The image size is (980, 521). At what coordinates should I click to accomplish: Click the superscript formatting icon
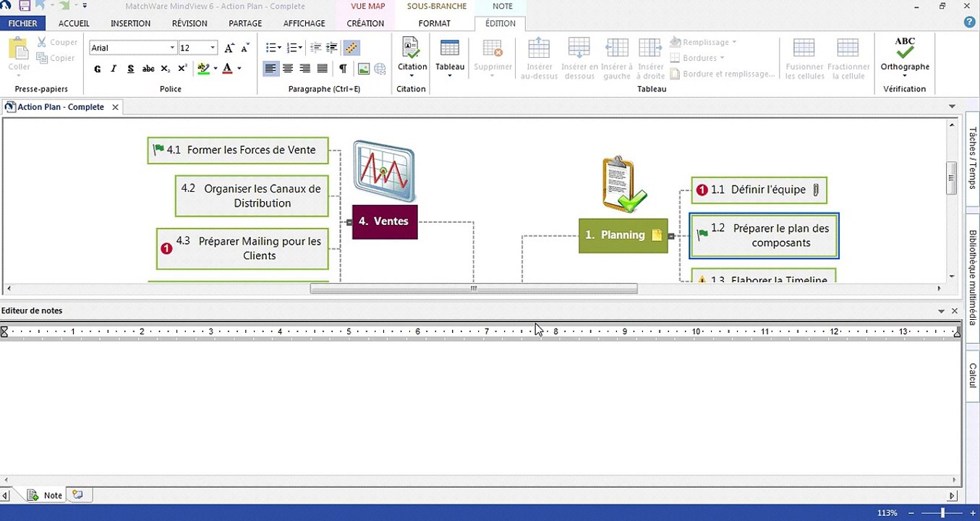182,69
